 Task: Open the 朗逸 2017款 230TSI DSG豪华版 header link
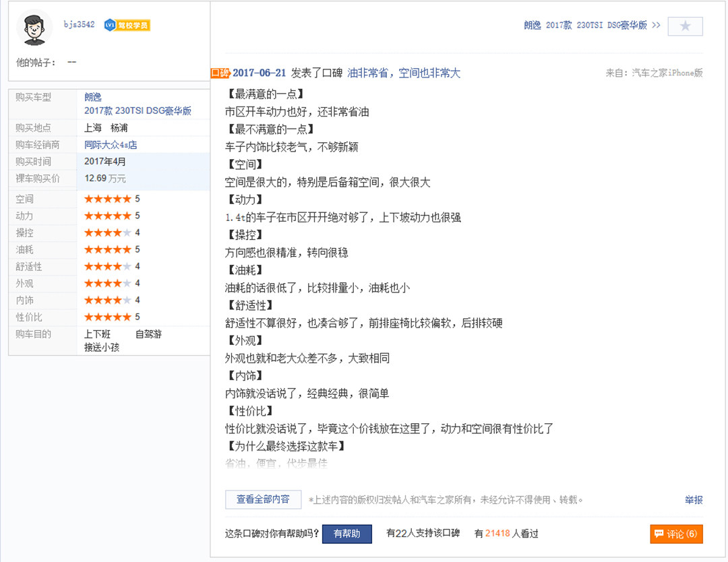tap(591, 25)
